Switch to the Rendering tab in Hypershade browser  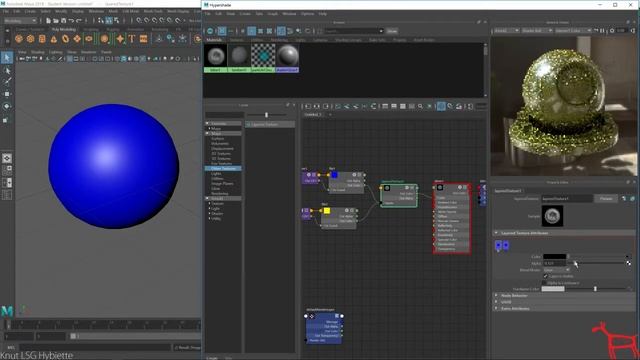(x=279, y=40)
